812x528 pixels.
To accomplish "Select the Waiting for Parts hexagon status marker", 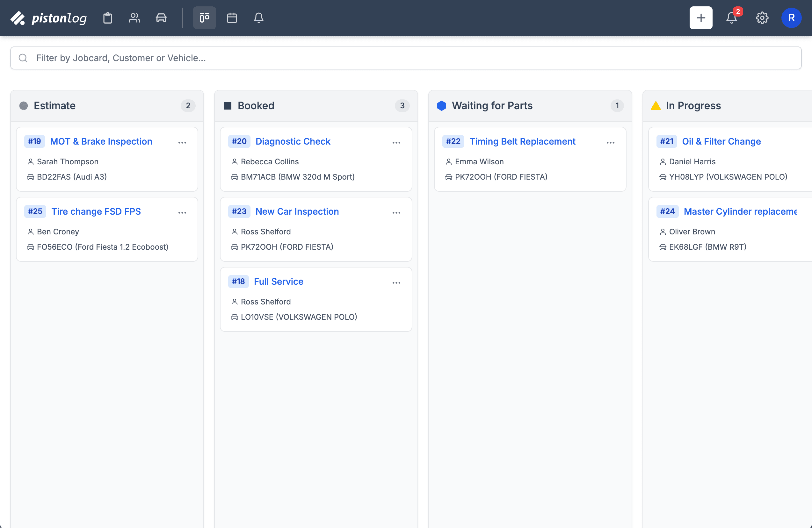I will 442,106.
